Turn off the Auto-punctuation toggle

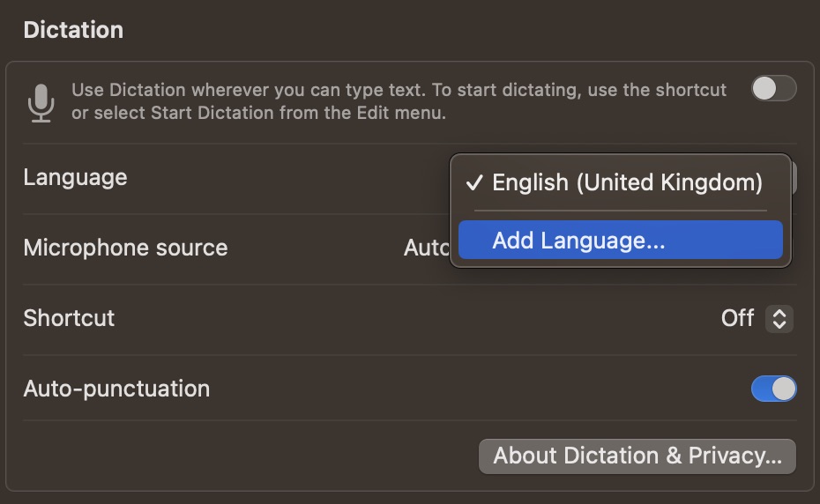click(x=773, y=389)
